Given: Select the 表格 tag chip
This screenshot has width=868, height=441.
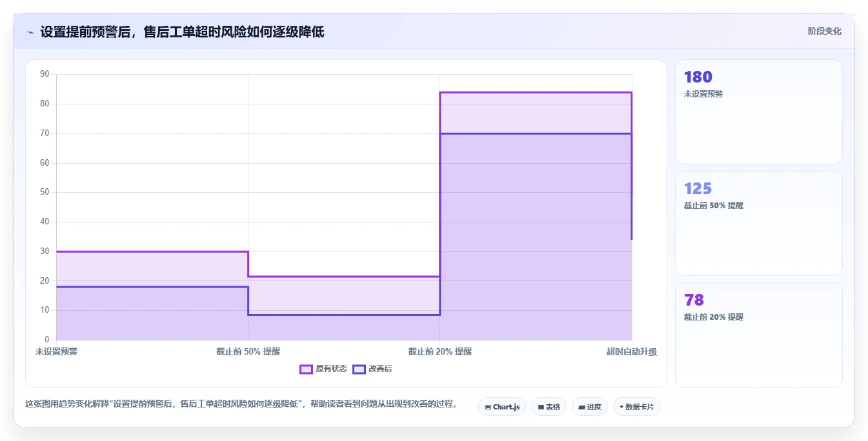Looking at the screenshot, I should pyautogui.click(x=549, y=407).
